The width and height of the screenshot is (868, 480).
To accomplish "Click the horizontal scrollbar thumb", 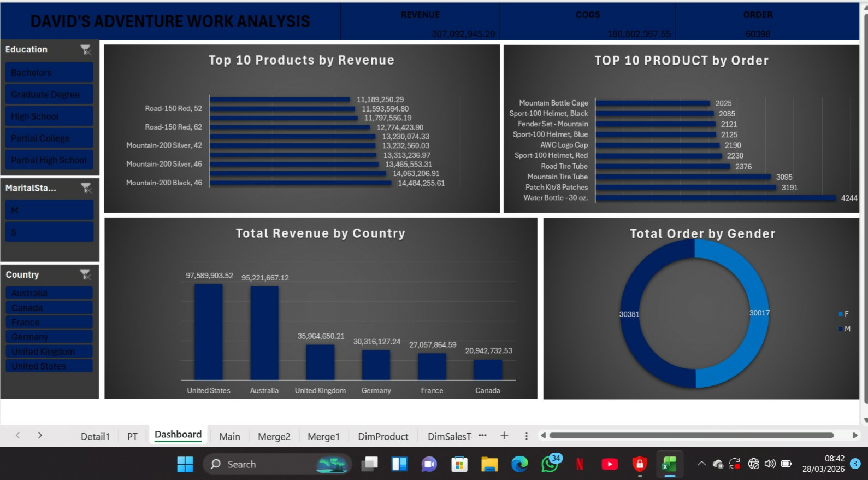I will 691,436.
